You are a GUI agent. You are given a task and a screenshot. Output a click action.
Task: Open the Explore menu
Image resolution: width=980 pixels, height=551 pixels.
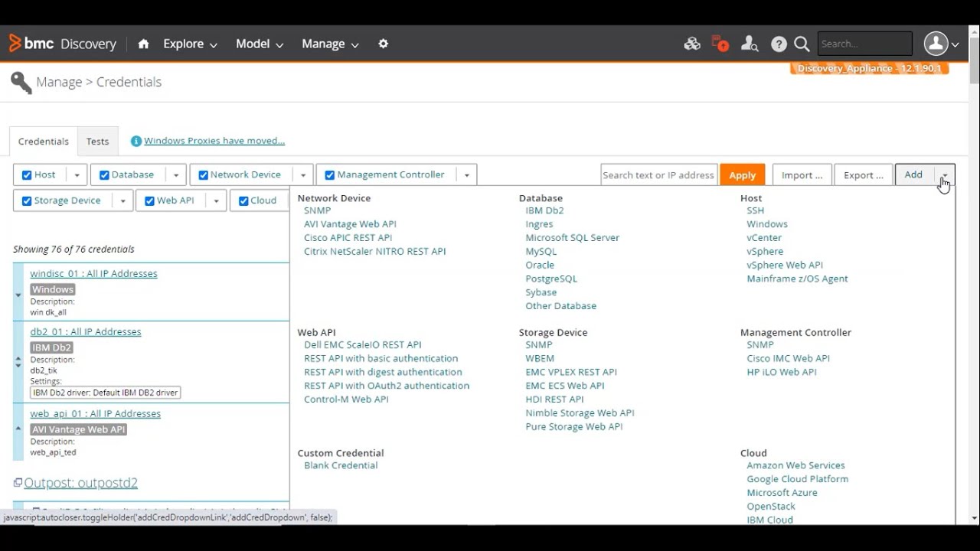point(190,44)
